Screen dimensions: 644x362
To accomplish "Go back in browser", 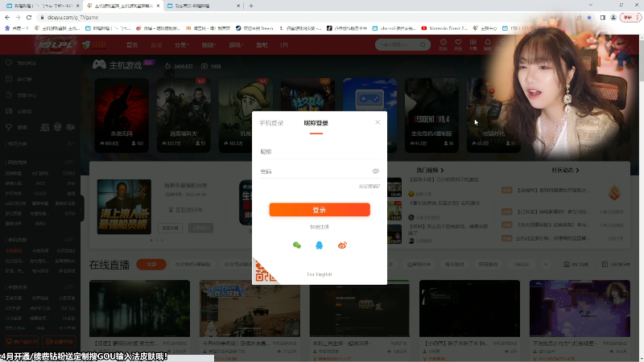I will [x=7, y=17].
